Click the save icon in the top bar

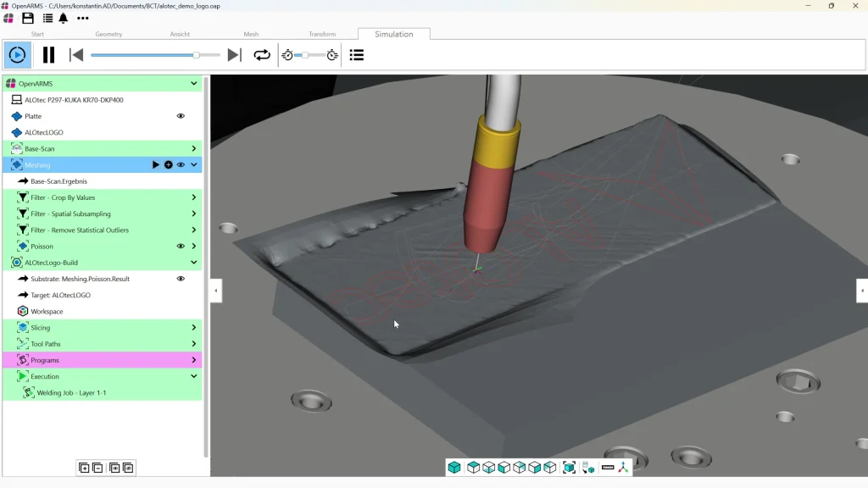(28, 19)
